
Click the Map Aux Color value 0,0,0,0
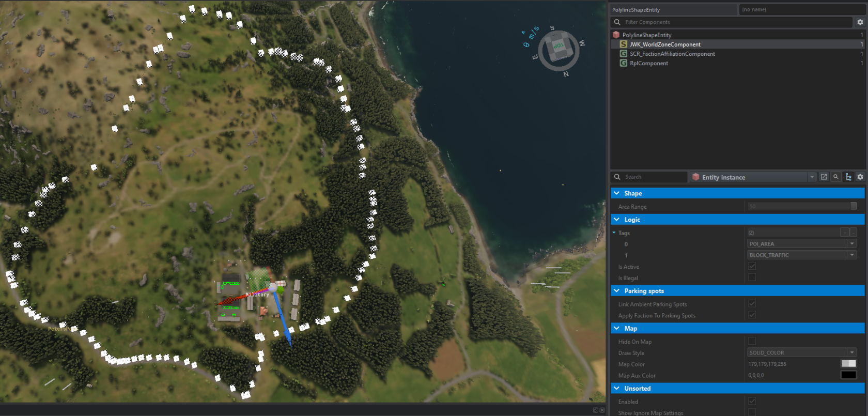756,375
